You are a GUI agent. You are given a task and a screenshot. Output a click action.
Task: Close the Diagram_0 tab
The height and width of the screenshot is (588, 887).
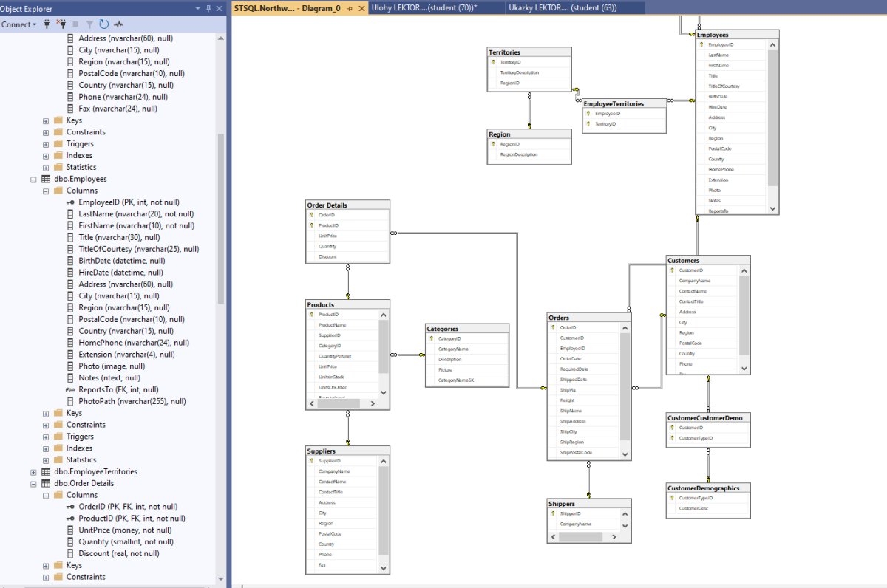[x=360, y=8]
